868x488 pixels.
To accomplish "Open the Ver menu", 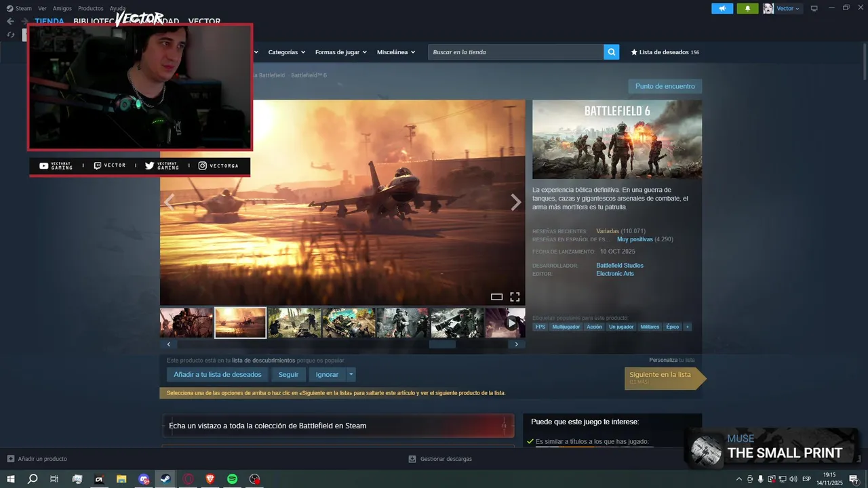I will (42, 8).
